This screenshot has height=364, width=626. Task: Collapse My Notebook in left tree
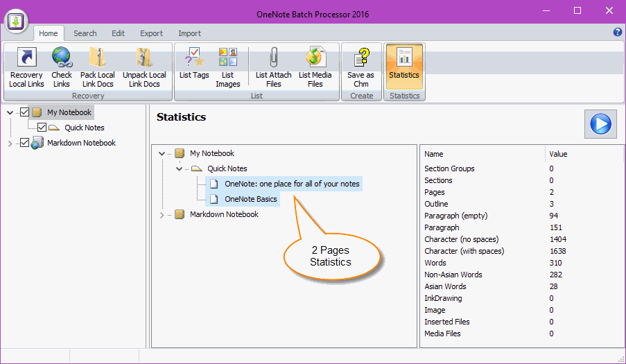pos(10,112)
